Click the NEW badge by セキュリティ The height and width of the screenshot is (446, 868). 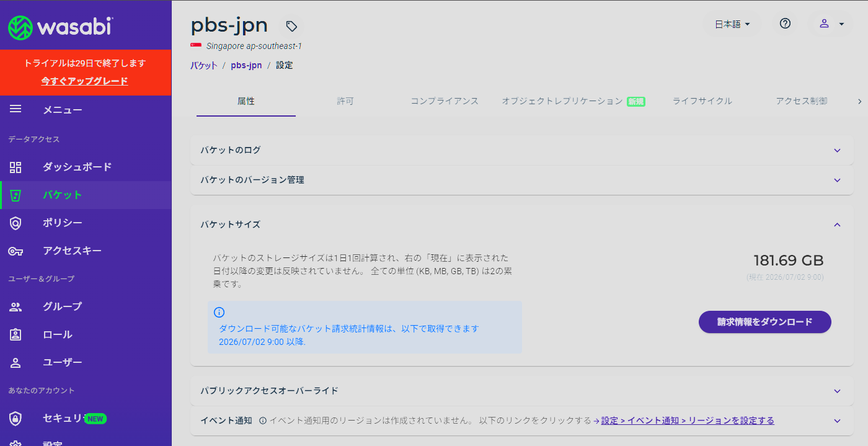pyautogui.click(x=95, y=419)
